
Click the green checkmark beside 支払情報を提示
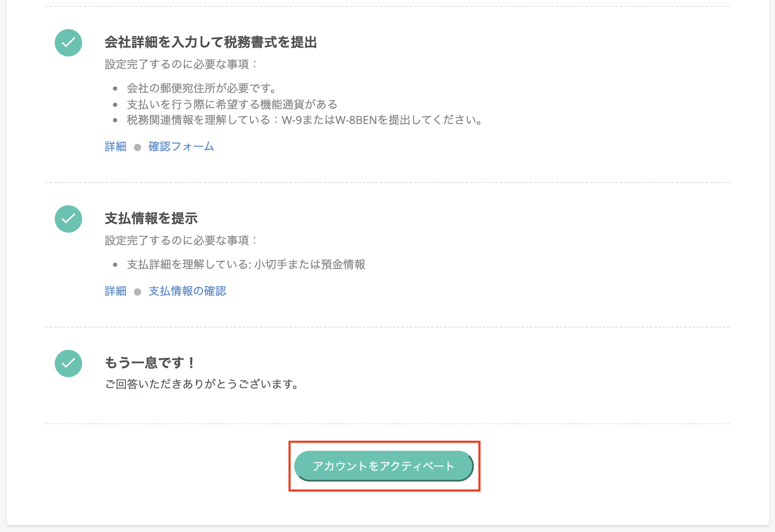click(68, 219)
